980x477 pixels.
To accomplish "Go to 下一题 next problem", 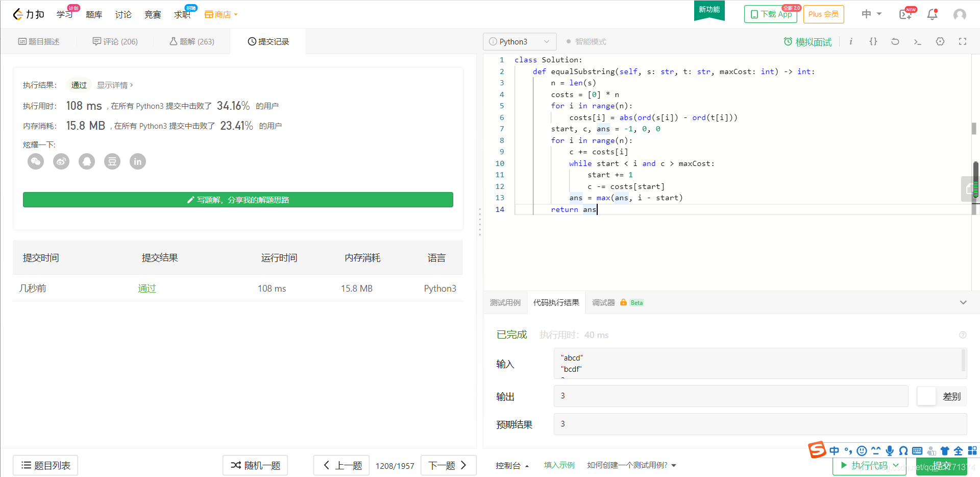I will [x=448, y=465].
